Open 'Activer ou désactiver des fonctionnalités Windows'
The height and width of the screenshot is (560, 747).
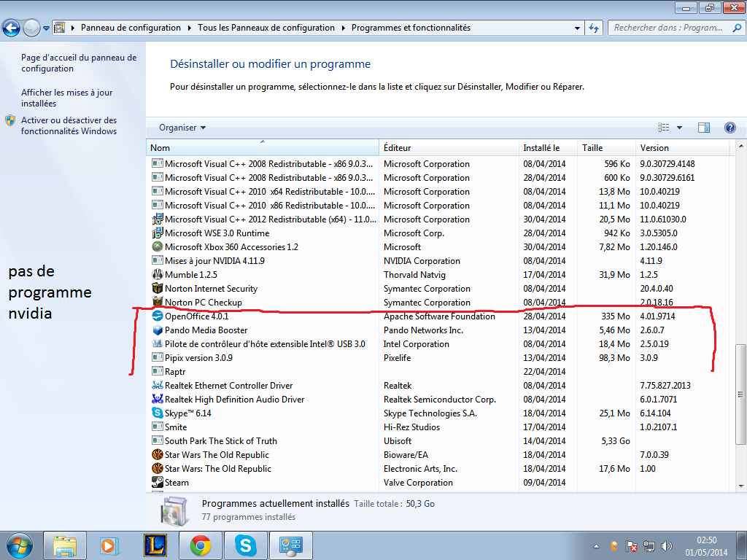pos(69,125)
